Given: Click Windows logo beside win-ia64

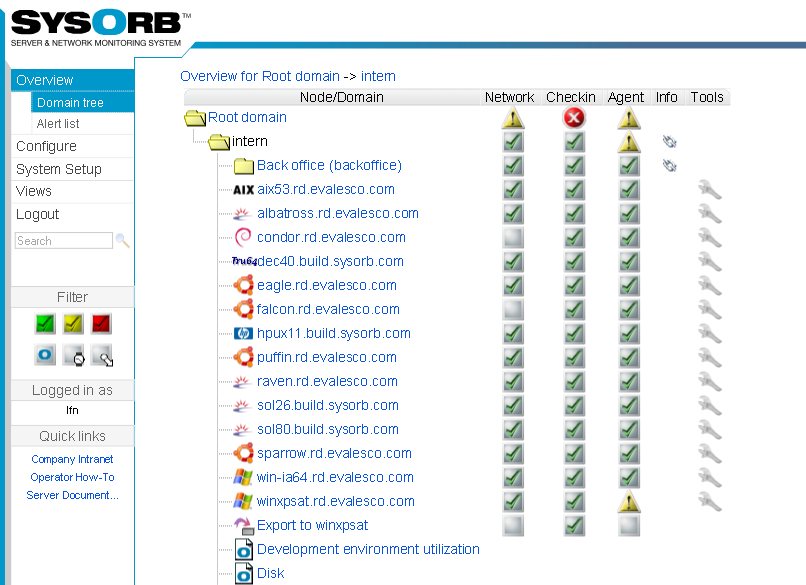Looking at the screenshot, I should [x=243, y=477].
